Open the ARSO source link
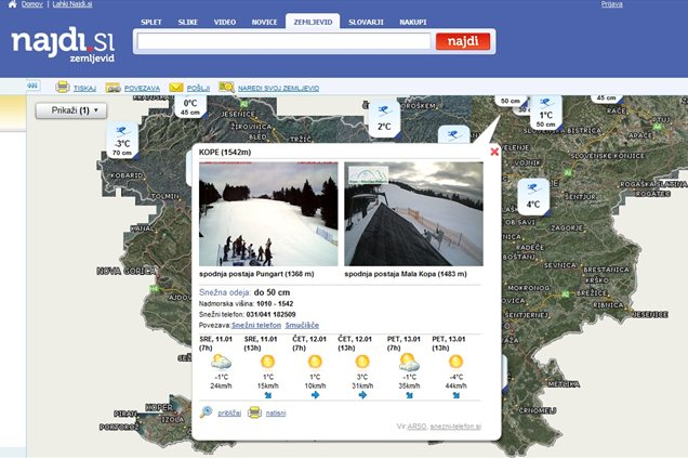The width and height of the screenshot is (688, 458). 417,426
